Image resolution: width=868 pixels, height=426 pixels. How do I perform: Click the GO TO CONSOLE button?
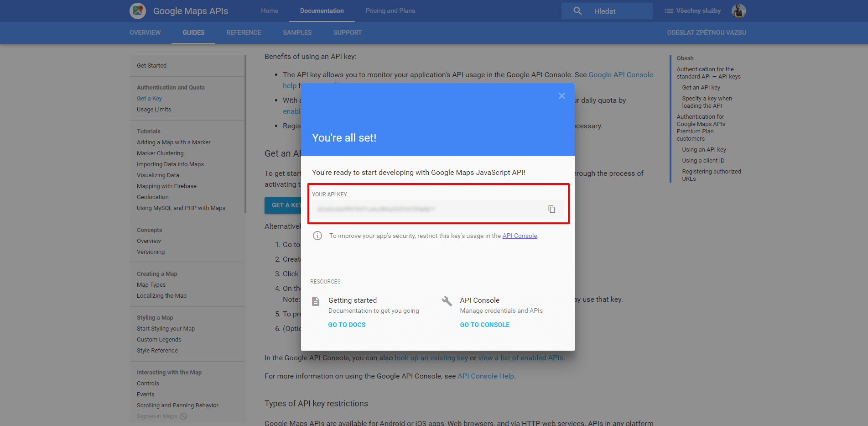pos(485,325)
